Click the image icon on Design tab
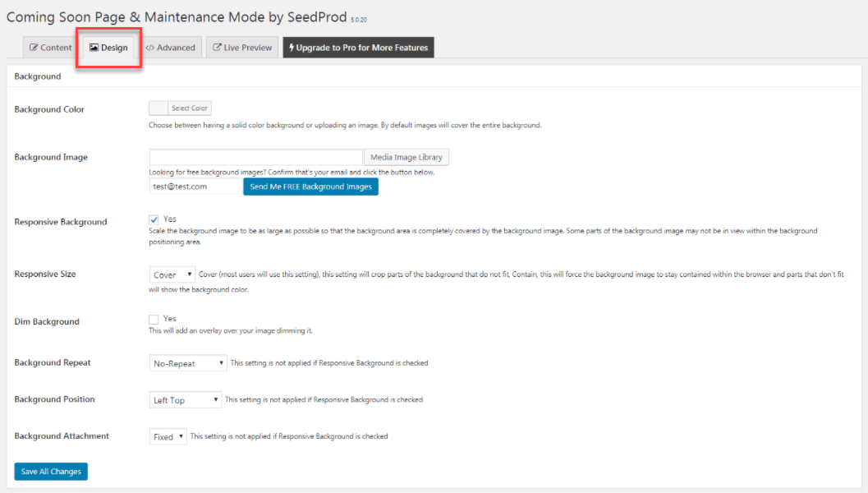This screenshot has height=493, width=868. [94, 48]
